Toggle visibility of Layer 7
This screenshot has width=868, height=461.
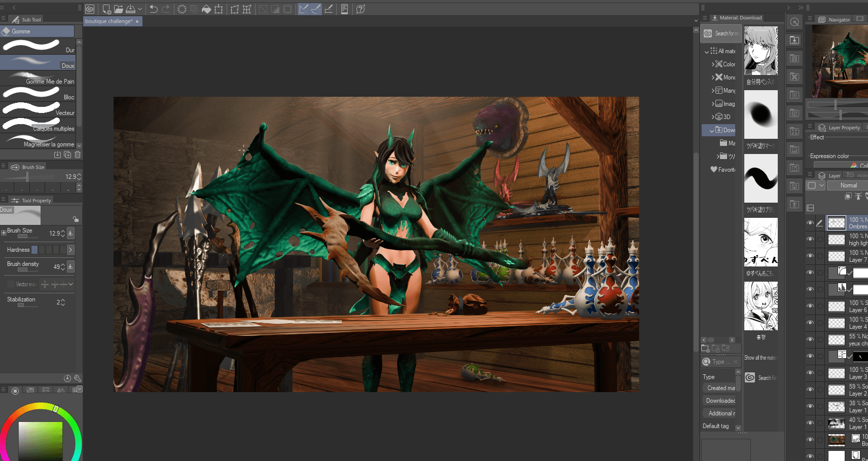(810, 256)
